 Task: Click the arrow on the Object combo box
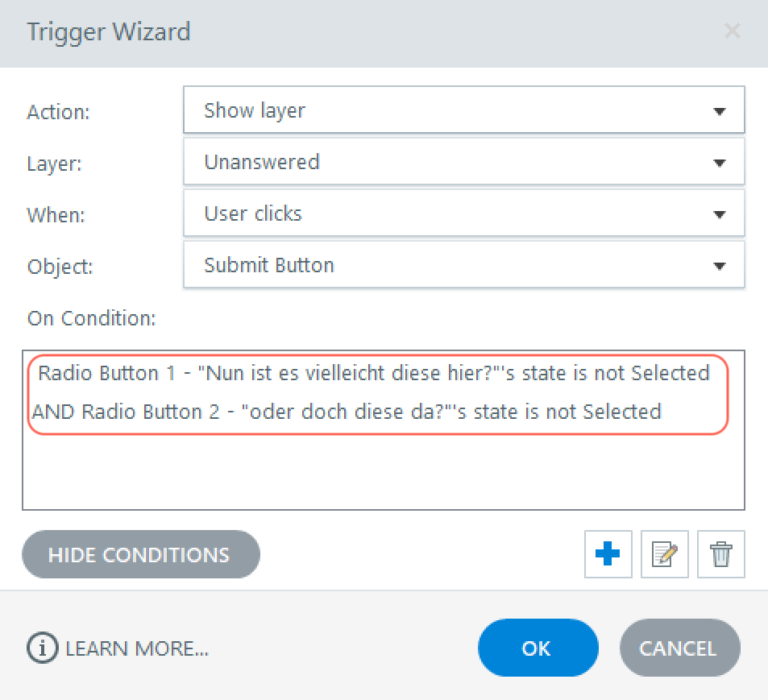pos(720,266)
